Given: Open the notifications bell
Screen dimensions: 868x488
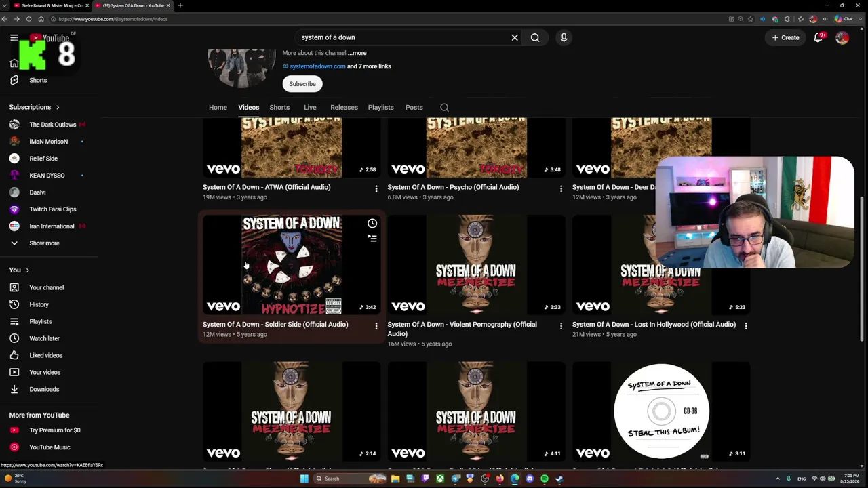Looking at the screenshot, I should pos(818,38).
